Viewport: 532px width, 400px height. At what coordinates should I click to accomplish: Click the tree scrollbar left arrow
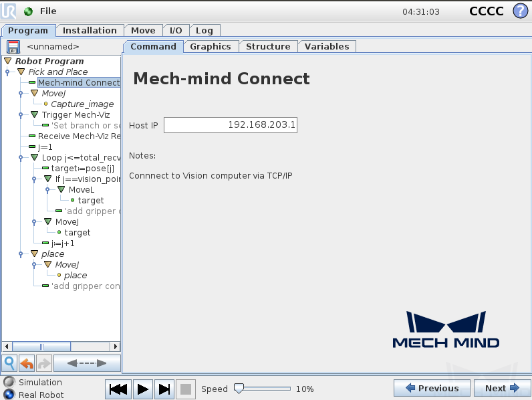coord(7,346)
